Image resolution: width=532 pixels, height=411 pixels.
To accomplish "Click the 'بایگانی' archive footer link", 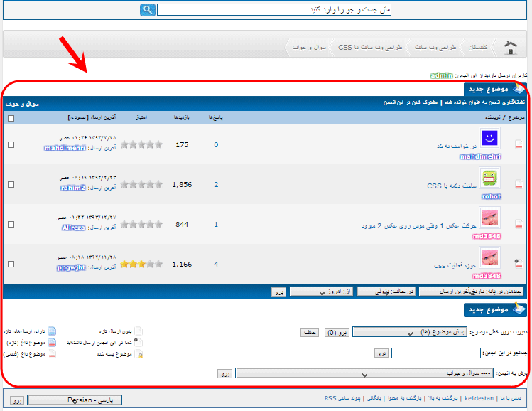I will point(374,398).
